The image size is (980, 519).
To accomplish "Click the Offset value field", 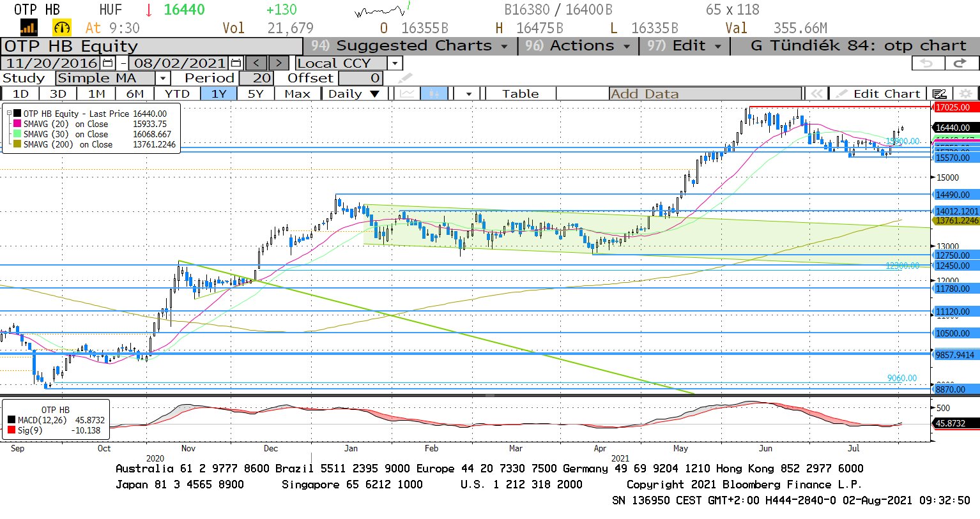I will click(361, 78).
